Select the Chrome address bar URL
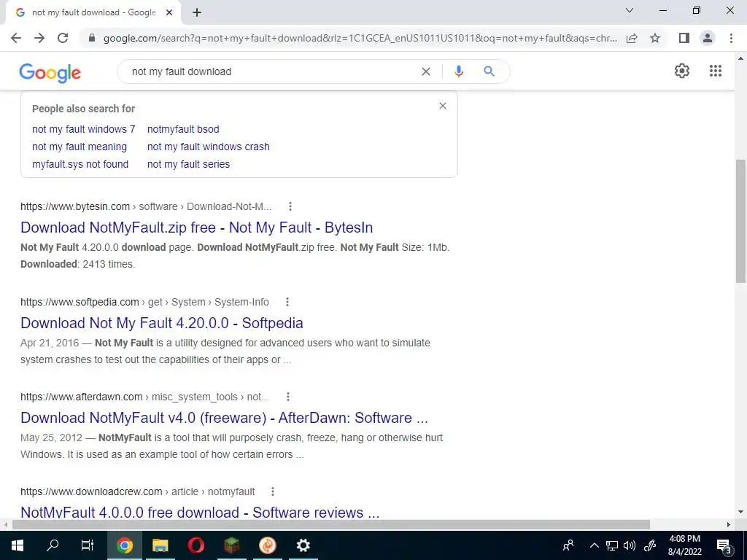This screenshot has width=747, height=560. click(x=360, y=38)
